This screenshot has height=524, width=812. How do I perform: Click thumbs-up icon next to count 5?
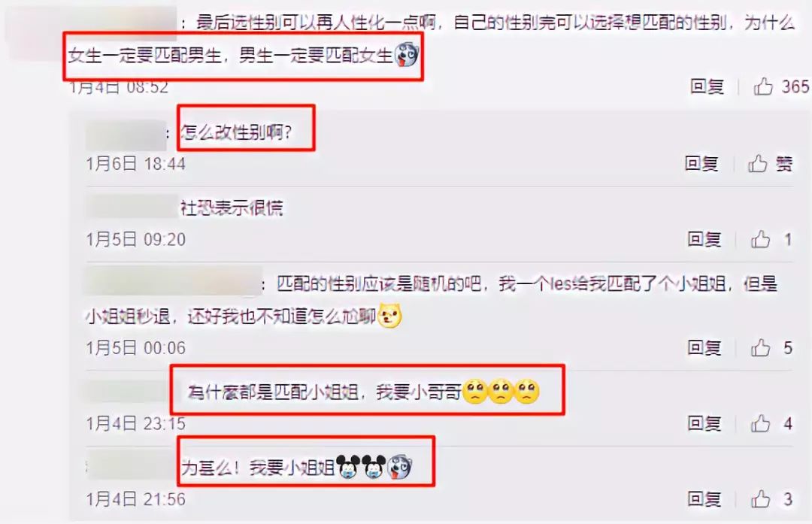760,348
